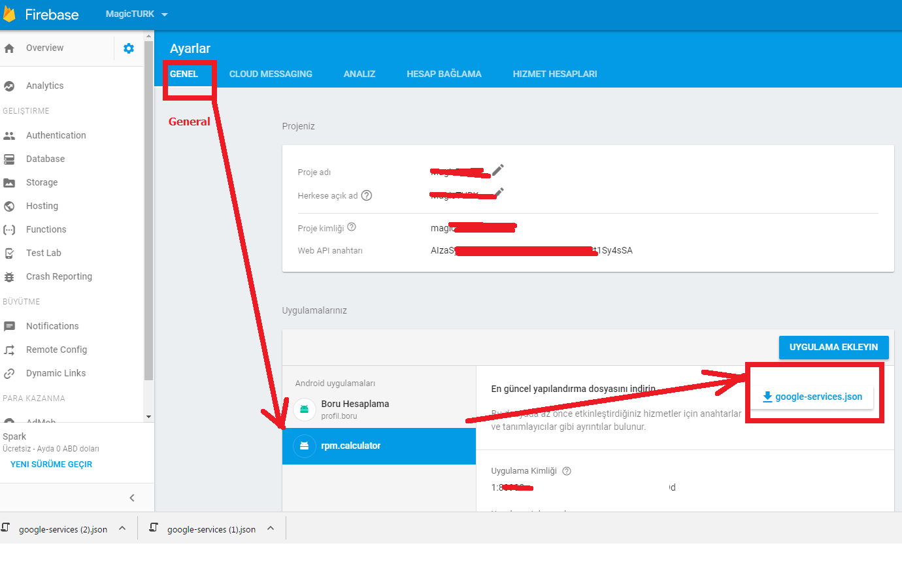Switch to the HIZMET HESAPLARI tab
902x588 pixels.
(x=555, y=74)
